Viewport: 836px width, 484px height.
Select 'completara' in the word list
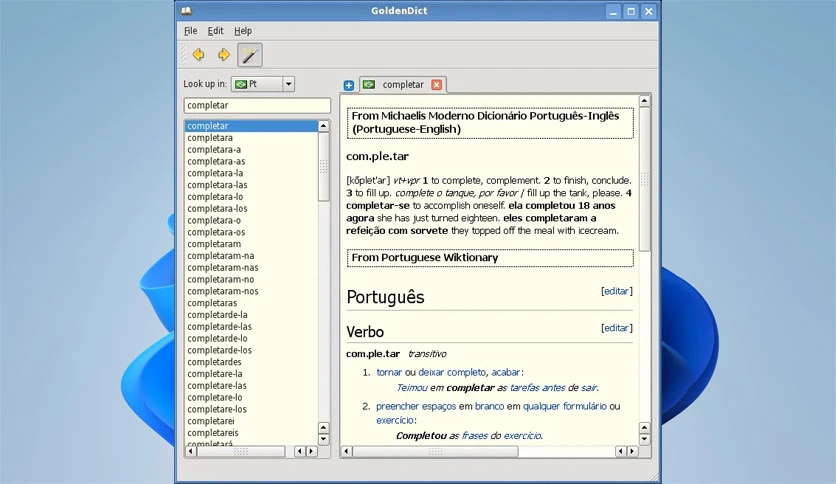tap(251, 138)
